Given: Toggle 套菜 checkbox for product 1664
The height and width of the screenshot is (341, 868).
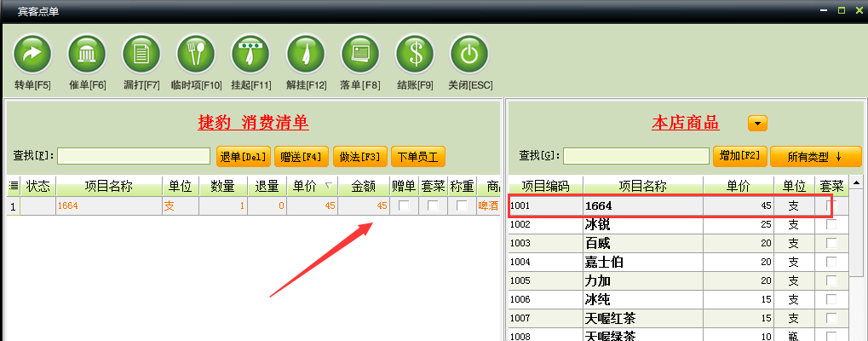Looking at the screenshot, I should click(831, 205).
